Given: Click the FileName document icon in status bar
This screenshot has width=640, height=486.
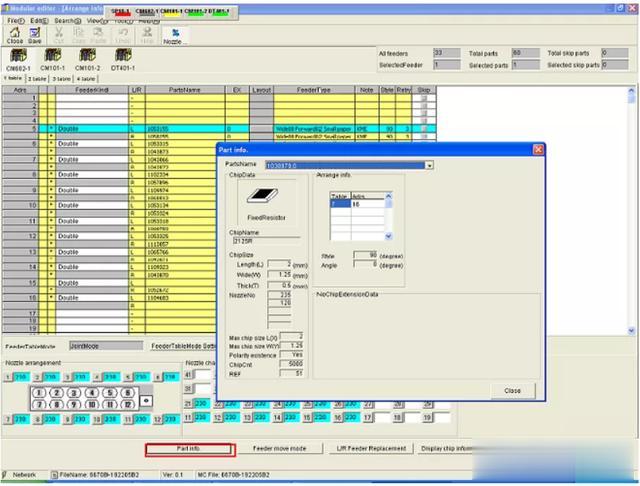Looking at the screenshot, I should pyautogui.click(x=54, y=475).
